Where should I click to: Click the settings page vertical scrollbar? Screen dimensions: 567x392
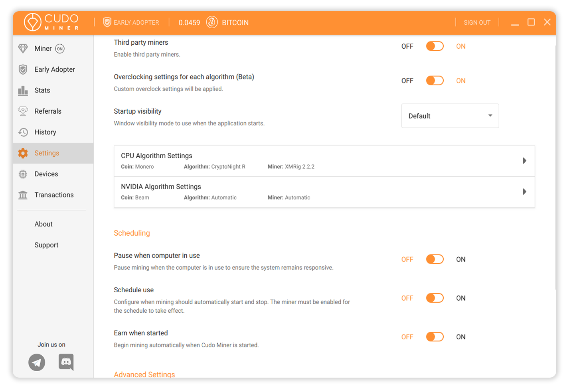[x=555, y=167]
